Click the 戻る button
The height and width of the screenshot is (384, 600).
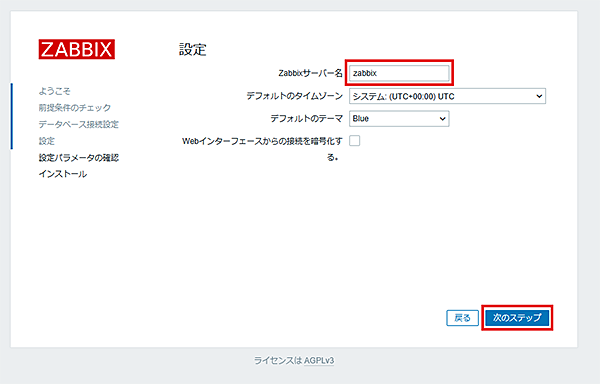[x=462, y=318]
